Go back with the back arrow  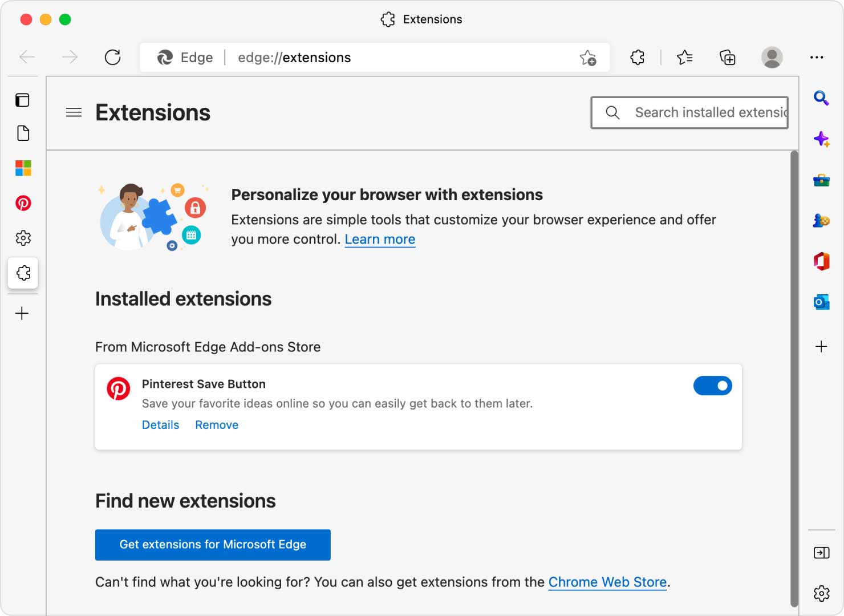coord(27,57)
